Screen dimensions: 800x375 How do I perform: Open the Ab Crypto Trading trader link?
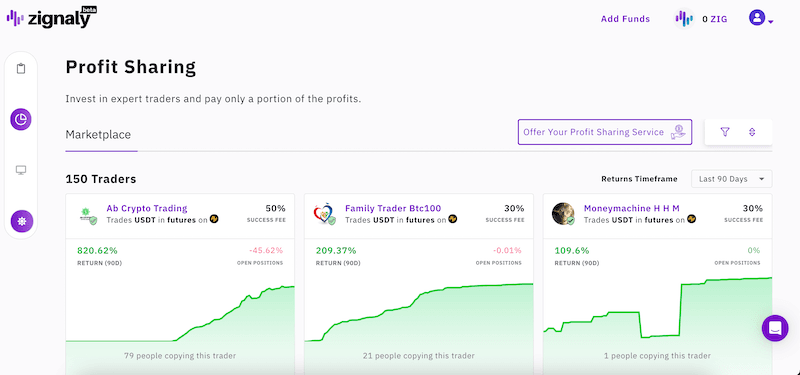[x=147, y=208]
